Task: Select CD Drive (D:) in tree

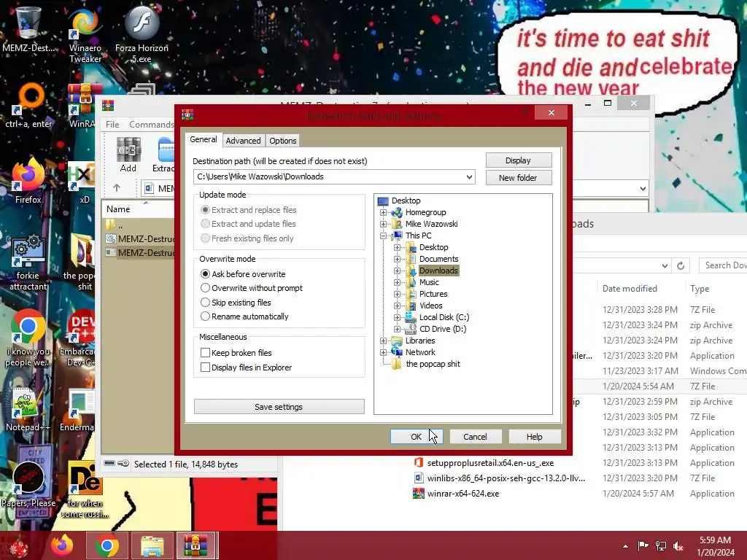Action: pos(443,329)
